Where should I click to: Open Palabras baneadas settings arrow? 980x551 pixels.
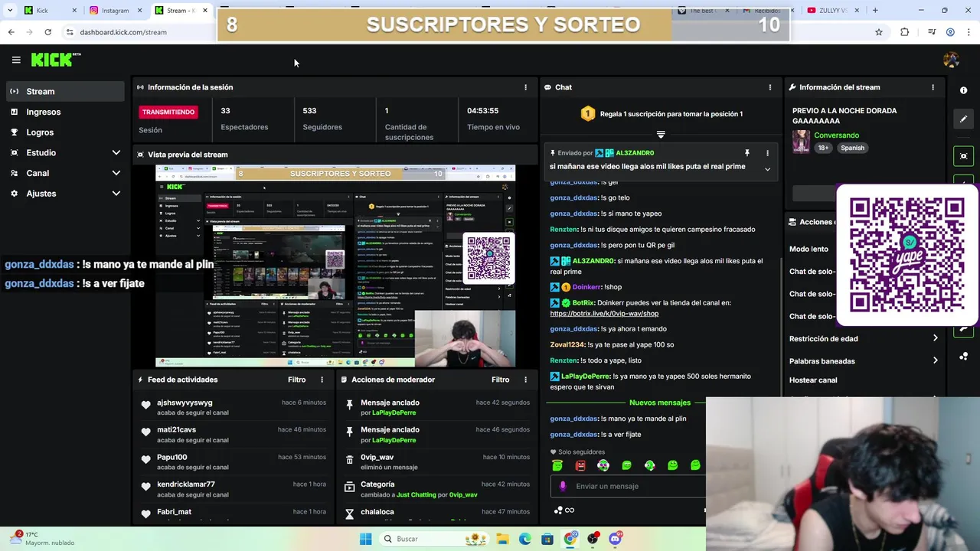pyautogui.click(x=935, y=360)
